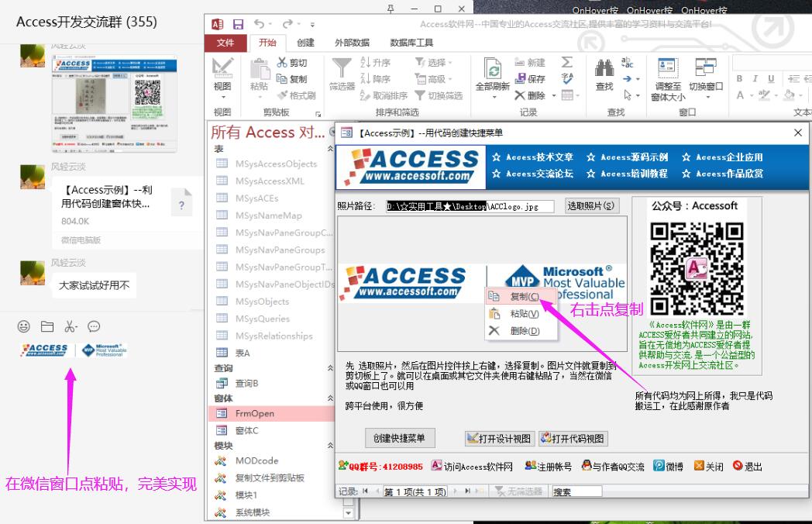
Task: Choose 复制(C) from the context menu
Action: tap(521, 296)
